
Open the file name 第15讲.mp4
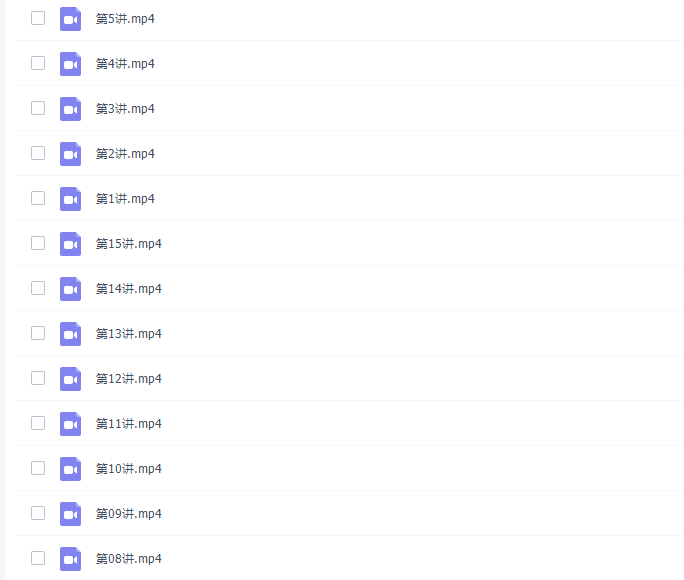click(129, 244)
